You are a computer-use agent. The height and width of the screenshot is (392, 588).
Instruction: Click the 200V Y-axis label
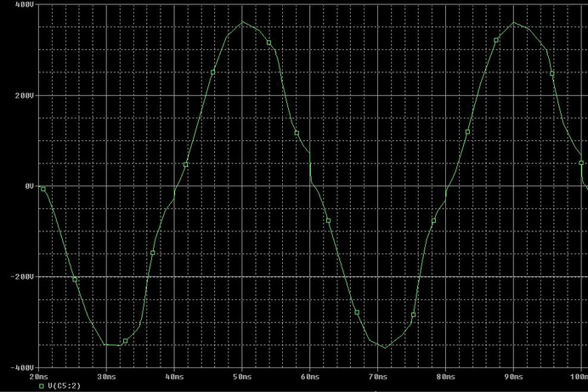pyautogui.click(x=25, y=95)
